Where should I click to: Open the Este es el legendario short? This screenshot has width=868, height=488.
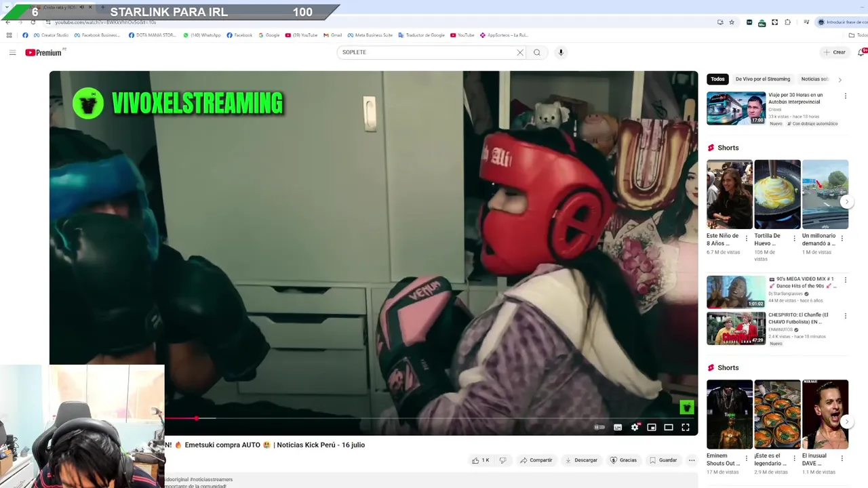[777, 414]
